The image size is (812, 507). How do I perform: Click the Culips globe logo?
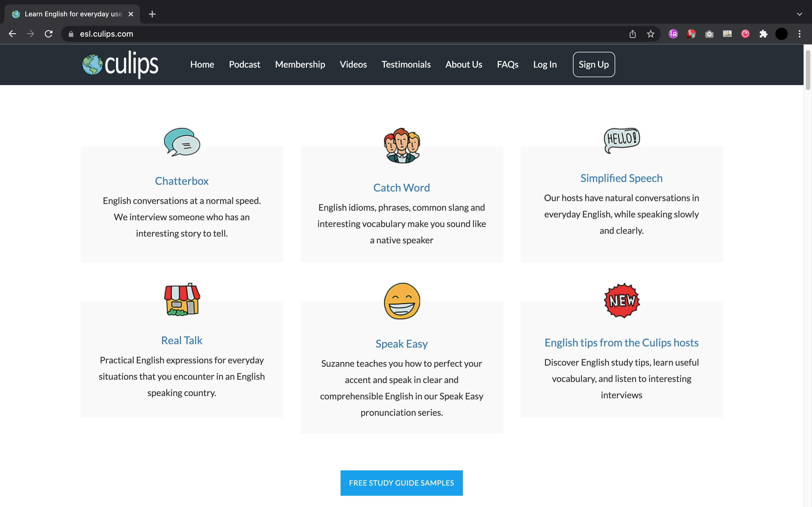pyautogui.click(x=92, y=65)
